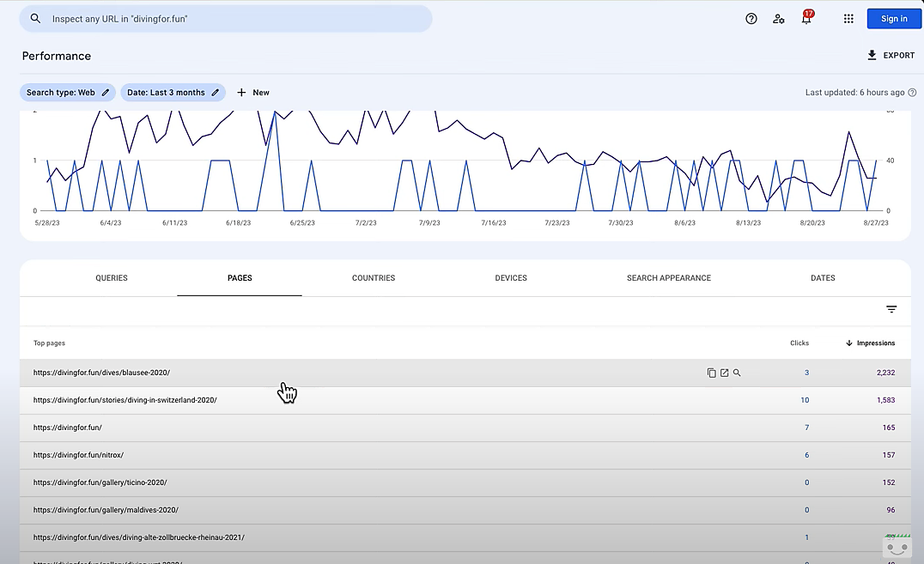Switch to the Queries tab
Image resolution: width=924 pixels, height=564 pixels.
click(112, 278)
